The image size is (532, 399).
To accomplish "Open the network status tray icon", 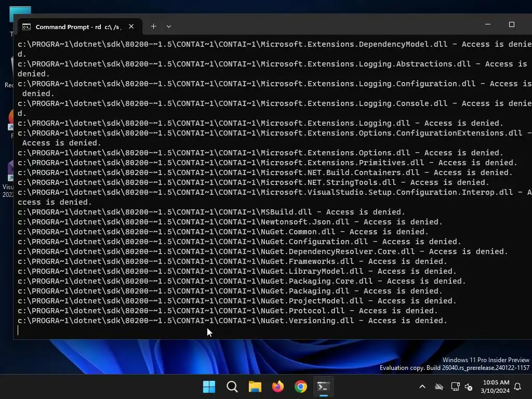I will click(455, 387).
